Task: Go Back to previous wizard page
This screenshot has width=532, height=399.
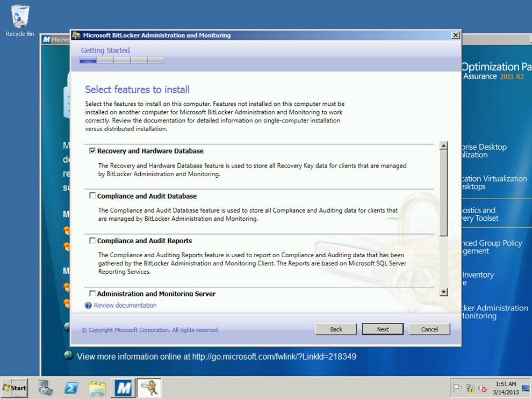Action: (336, 329)
